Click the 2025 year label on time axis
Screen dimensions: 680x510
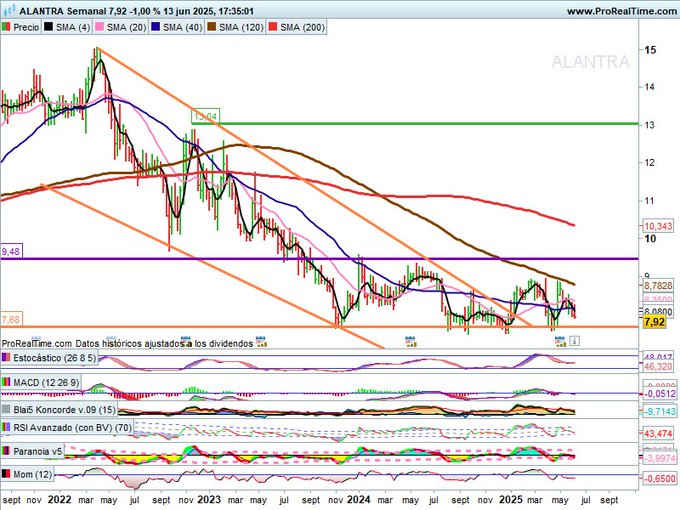(510, 500)
